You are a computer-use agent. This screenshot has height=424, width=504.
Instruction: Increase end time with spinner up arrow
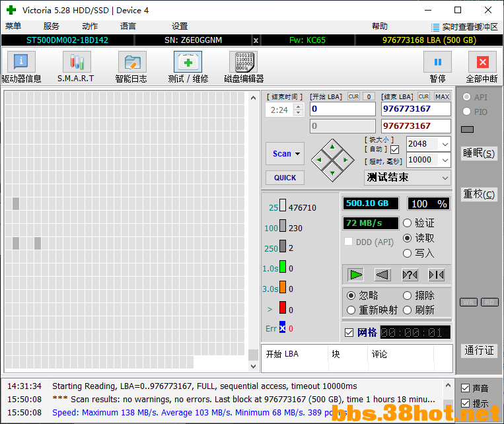(299, 107)
